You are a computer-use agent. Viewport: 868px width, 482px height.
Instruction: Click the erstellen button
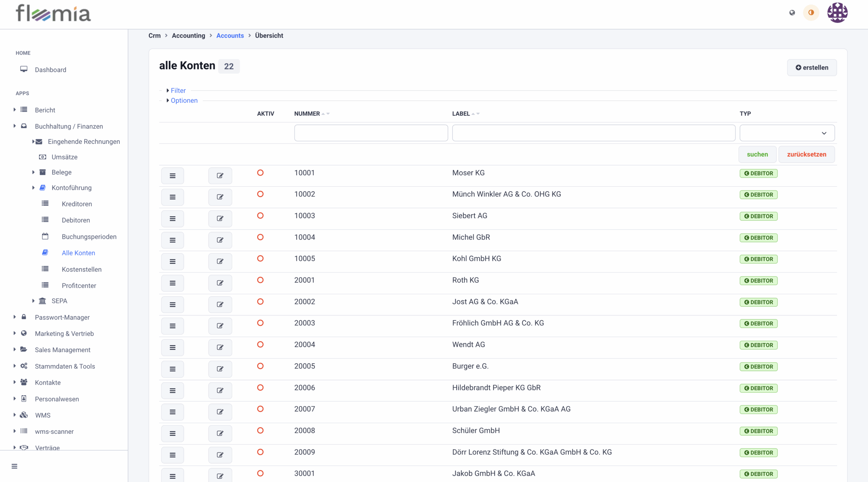pyautogui.click(x=812, y=68)
